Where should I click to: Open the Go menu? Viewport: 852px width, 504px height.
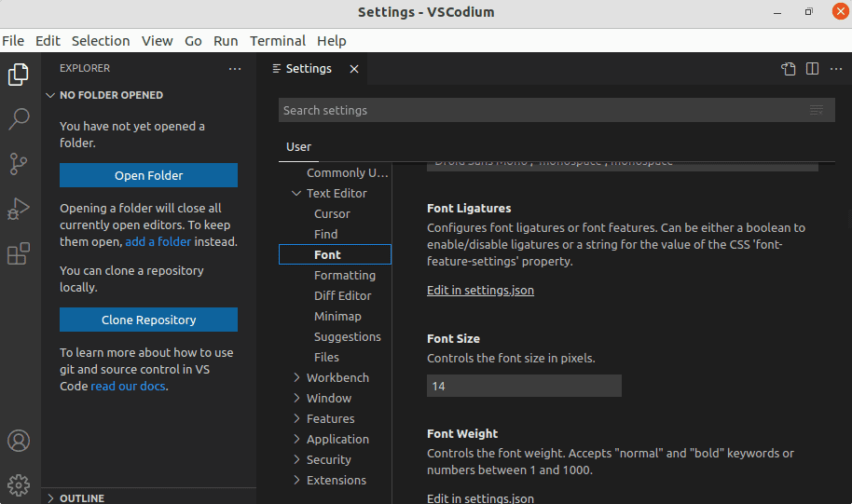click(x=193, y=41)
